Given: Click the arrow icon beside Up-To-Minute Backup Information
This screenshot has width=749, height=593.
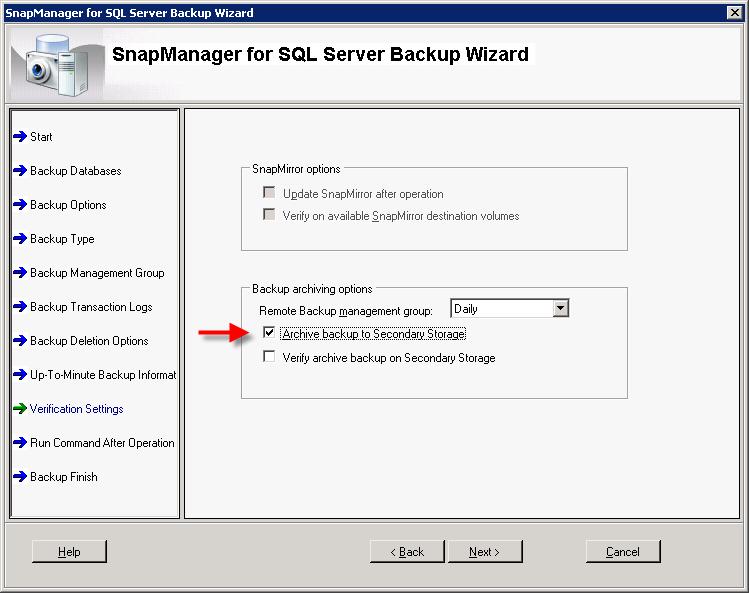Looking at the screenshot, I should [x=20, y=374].
